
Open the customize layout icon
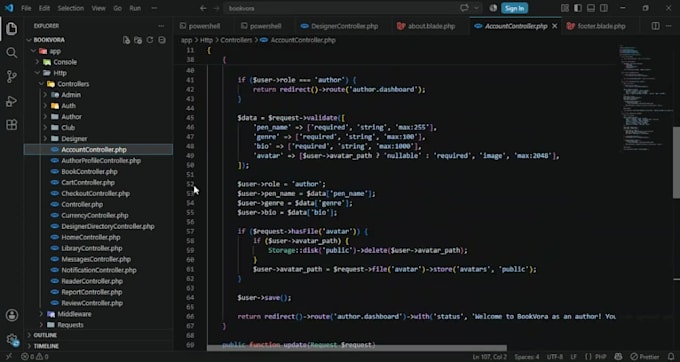(x=565, y=8)
